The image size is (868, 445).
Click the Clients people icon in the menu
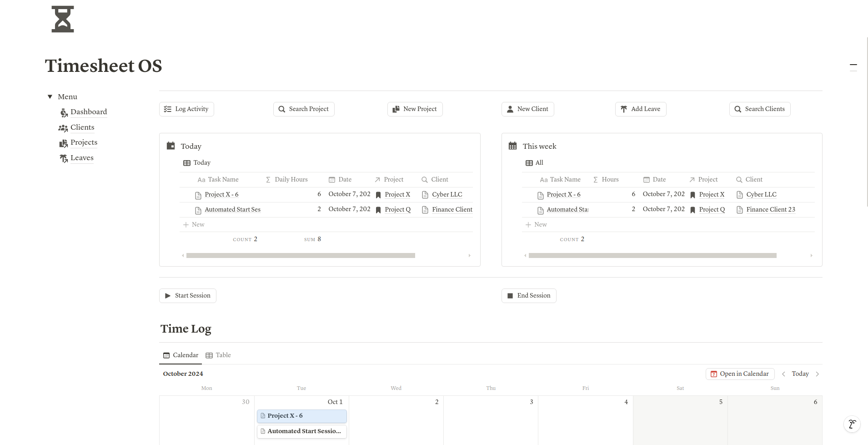point(63,128)
